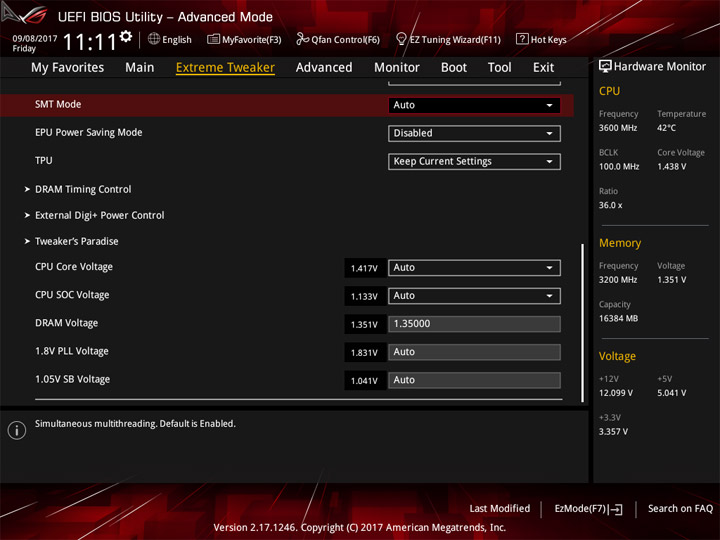Open the SMT Mode dropdown
Screen dimensions: 720x540
point(474,105)
